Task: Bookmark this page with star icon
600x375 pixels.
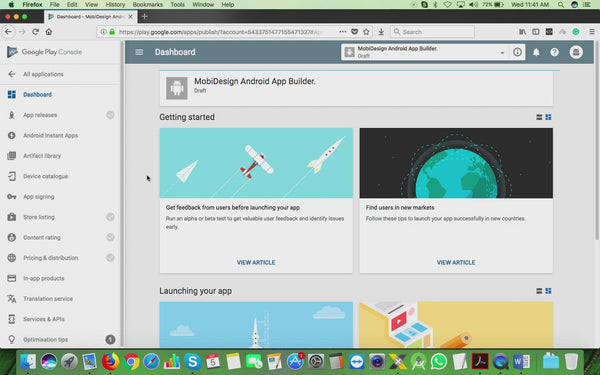Action: [366, 32]
